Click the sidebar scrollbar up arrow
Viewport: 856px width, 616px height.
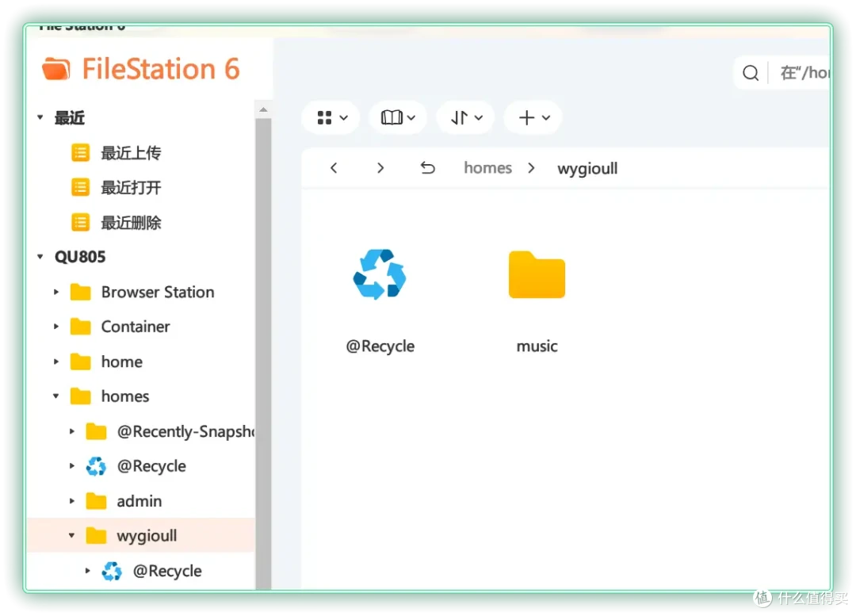tap(263, 110)
